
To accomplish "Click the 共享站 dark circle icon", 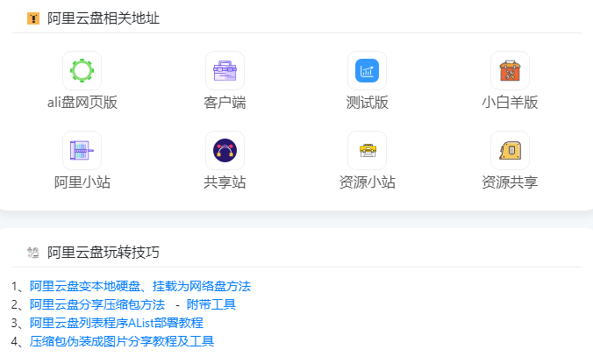I will pyautogui.click(x=225, y=151).
